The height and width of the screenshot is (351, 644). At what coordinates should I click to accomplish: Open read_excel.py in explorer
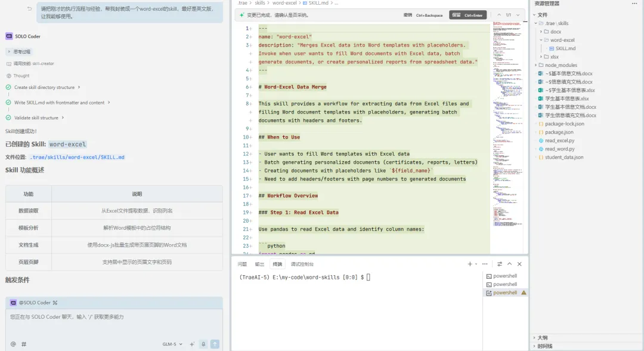click(559, 140)
